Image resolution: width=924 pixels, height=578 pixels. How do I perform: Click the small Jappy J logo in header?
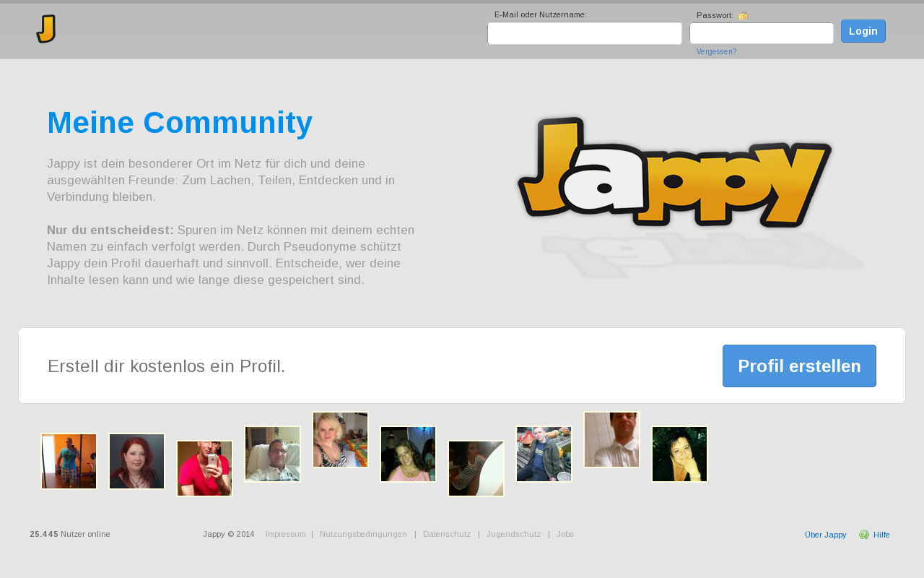(x=46, y=29)
